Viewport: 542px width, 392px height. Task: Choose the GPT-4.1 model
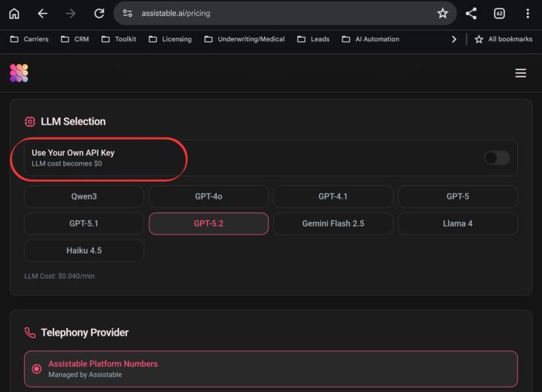333,196
